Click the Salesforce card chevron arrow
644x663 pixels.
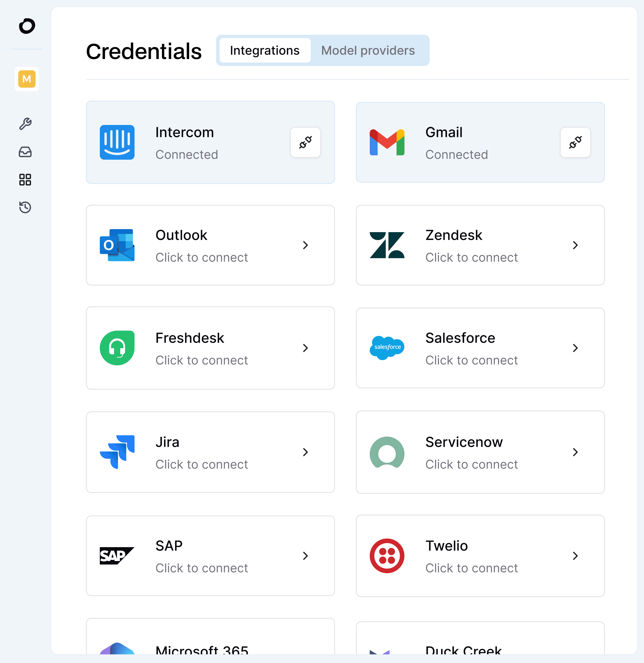pos(575,348)
